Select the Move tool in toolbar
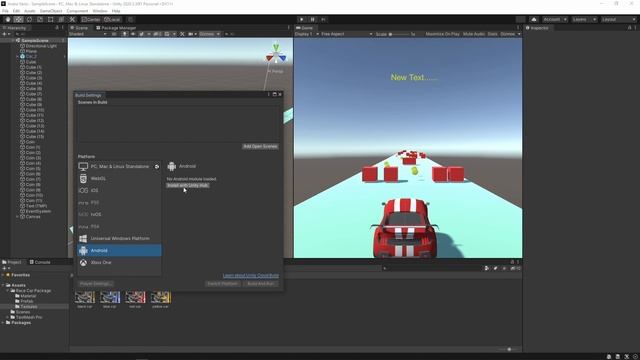This screenshot has height=360, width=640. point(18,20)
